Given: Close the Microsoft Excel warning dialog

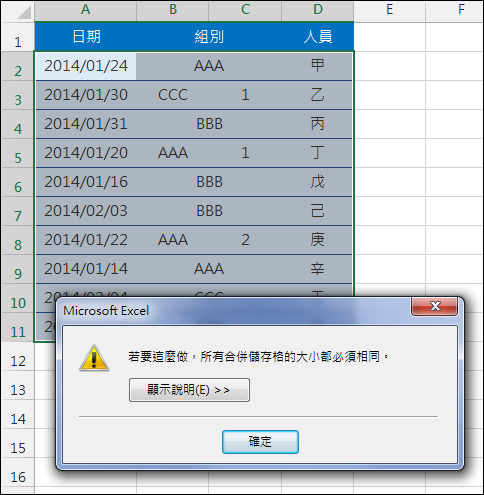Looking at the screenshot, I should (435, 306).
